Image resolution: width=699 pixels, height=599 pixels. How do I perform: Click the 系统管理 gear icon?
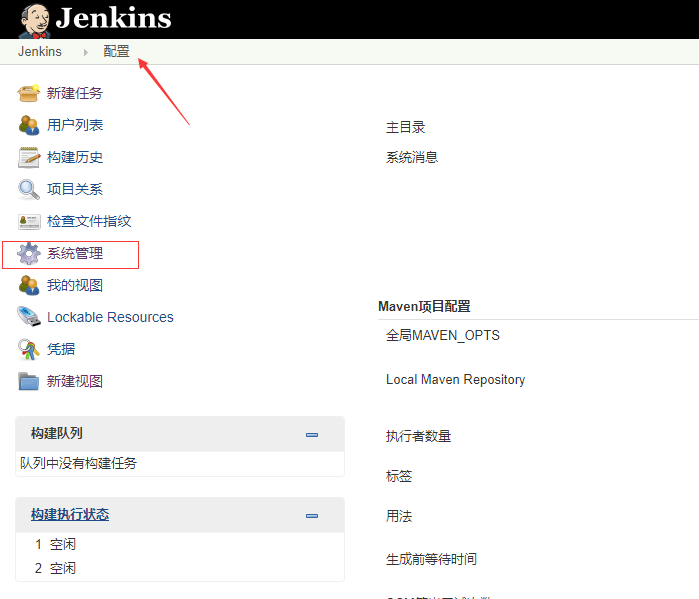[x=29, y=254]
